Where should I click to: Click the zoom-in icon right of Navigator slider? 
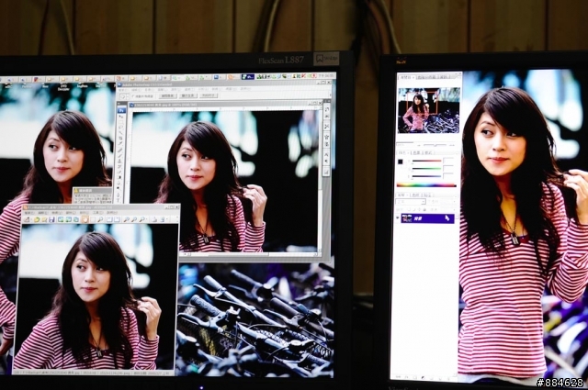[x=453, y=145]
